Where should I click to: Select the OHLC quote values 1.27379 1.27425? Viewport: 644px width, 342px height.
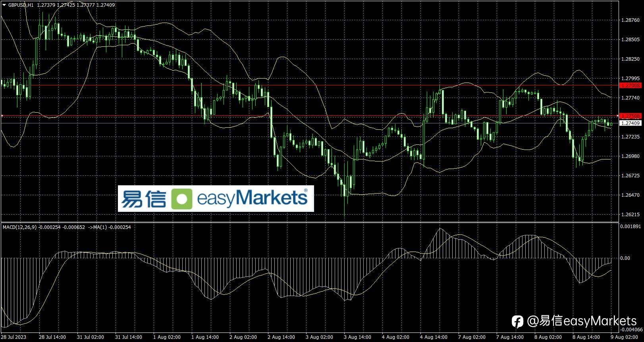(x=56, y=5)
